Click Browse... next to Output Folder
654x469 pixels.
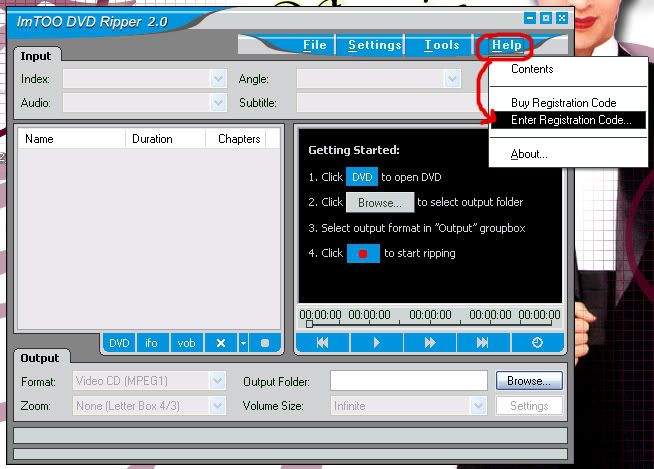click(529, 381)
